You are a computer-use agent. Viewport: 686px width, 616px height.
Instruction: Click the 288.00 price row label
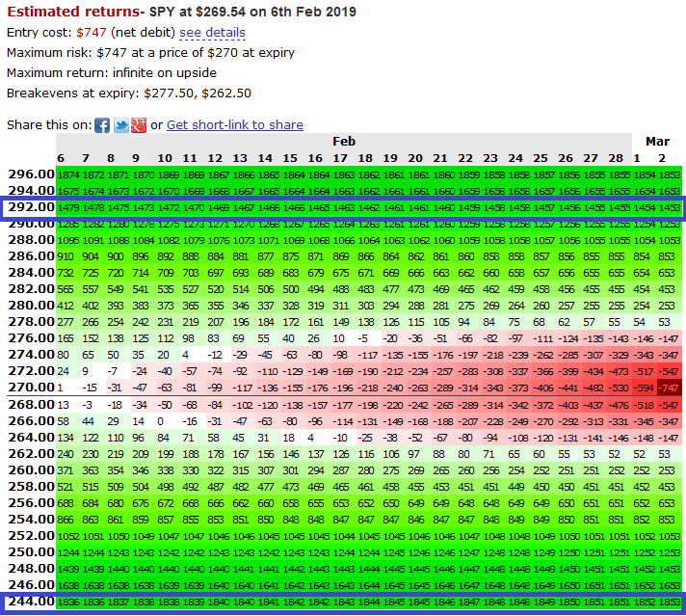[x=31, y=240]
